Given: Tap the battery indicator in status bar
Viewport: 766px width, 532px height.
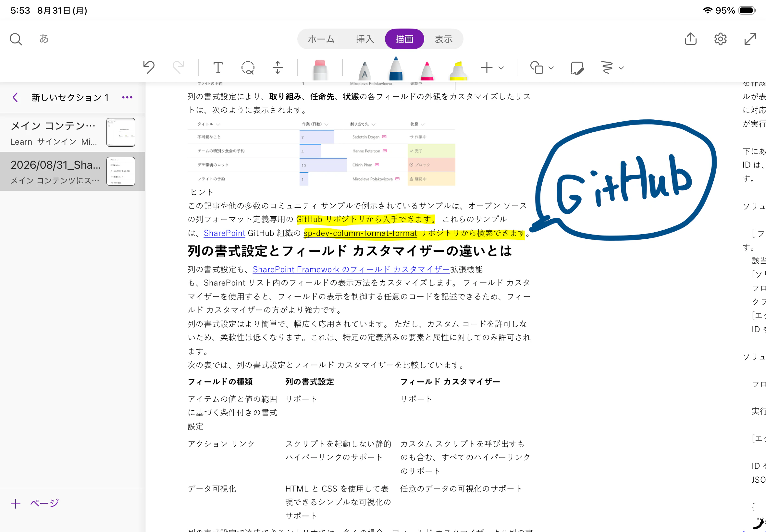Looking at the screenshot, I should click(747, 10).
